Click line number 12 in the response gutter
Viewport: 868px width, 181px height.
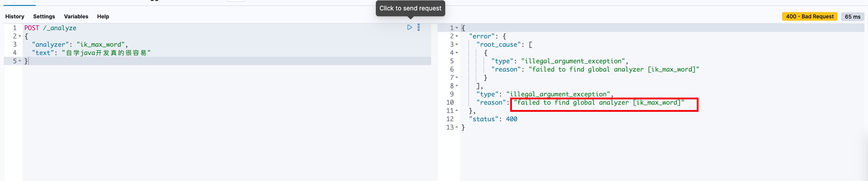pyautogui.click(x=450, y=119)
